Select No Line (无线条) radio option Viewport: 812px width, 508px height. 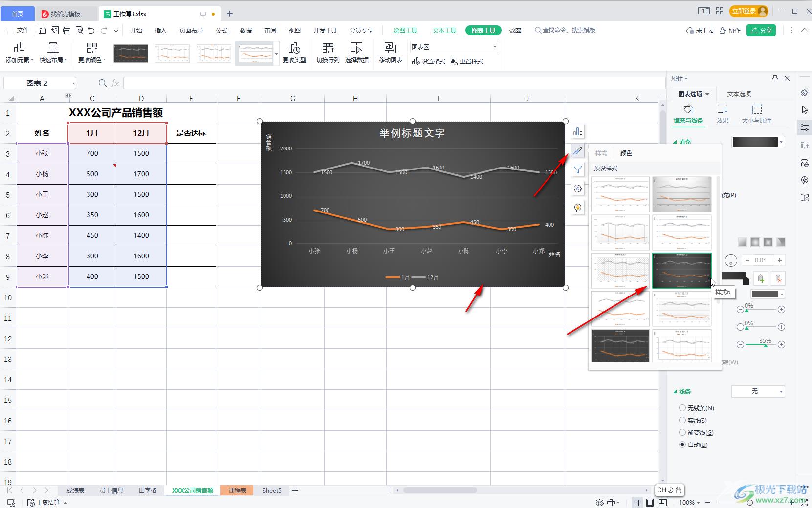[682, 408]
